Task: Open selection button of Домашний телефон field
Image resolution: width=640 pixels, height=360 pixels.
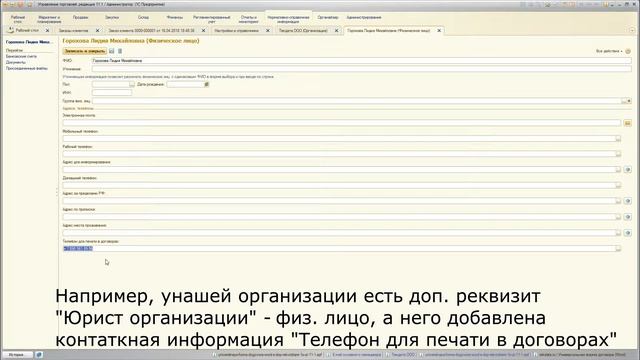Action: [618, 185]
